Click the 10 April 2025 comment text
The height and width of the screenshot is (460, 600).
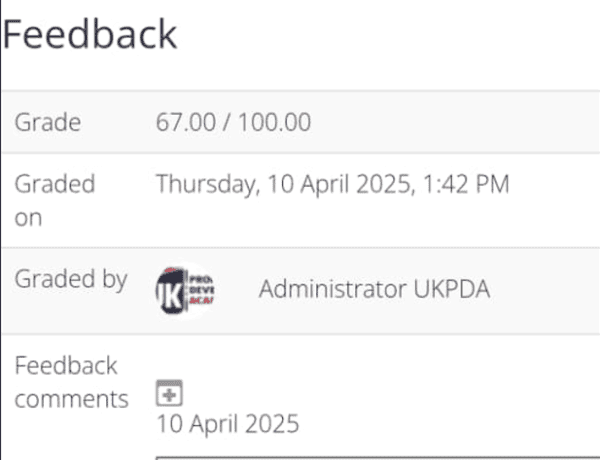pyautogui.click(x=227, y=423)
